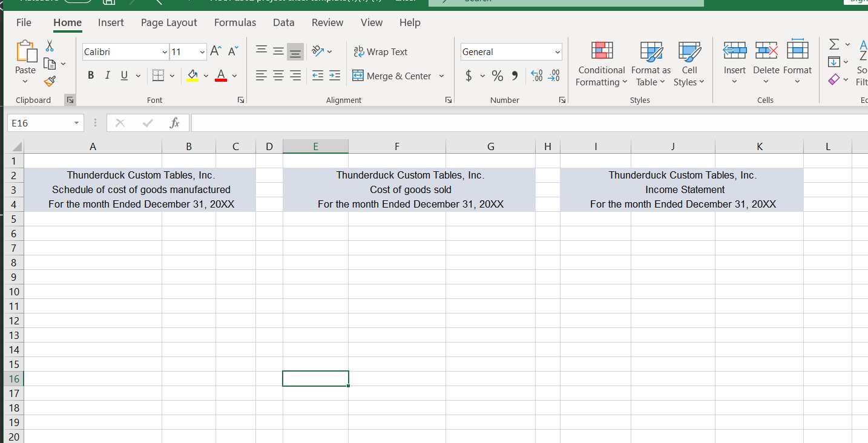Switch to the Formulas tab
Image resolution: width=868 pixels, height=443 pixels.
(235, 22)
